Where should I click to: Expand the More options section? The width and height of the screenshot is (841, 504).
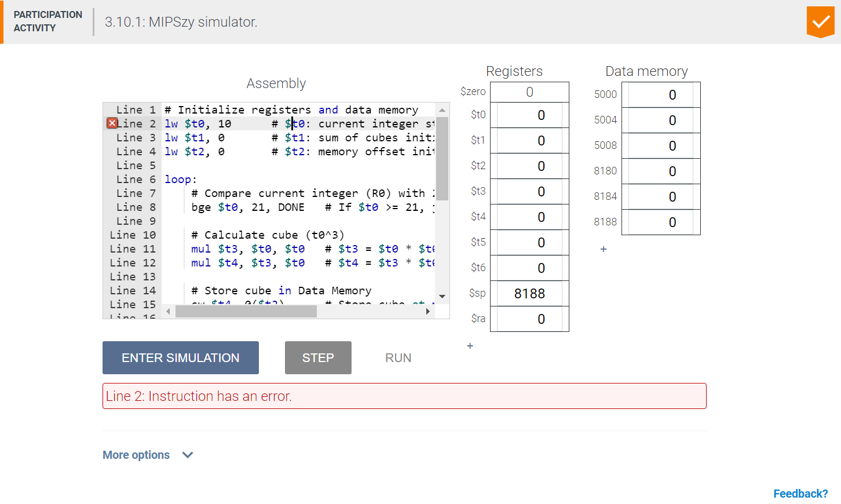(x=148, y=455)
